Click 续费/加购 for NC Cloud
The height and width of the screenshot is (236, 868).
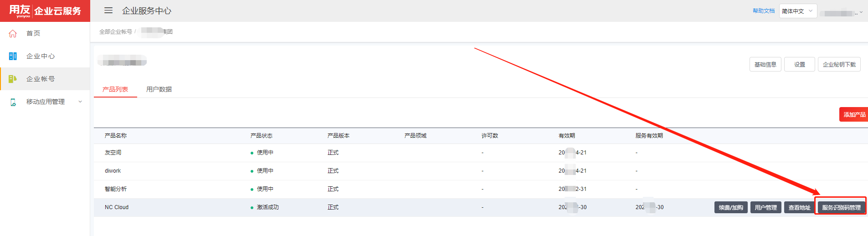731,207
